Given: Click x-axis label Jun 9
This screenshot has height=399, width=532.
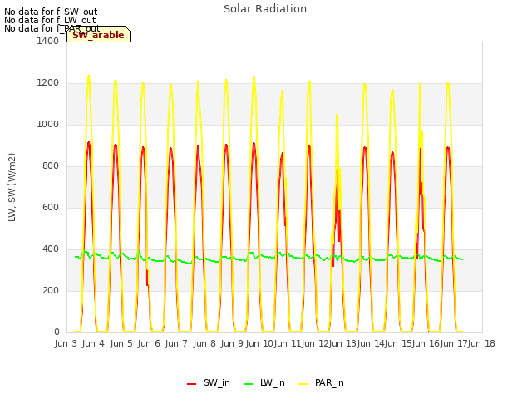Looking at the screenshot, I should click(x=232, y=343).
